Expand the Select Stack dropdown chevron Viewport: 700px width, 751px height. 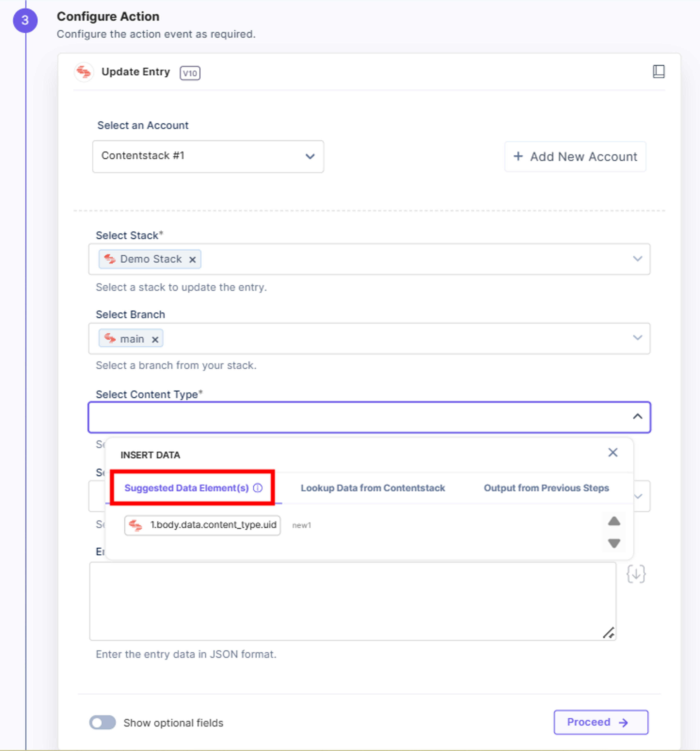637,259
